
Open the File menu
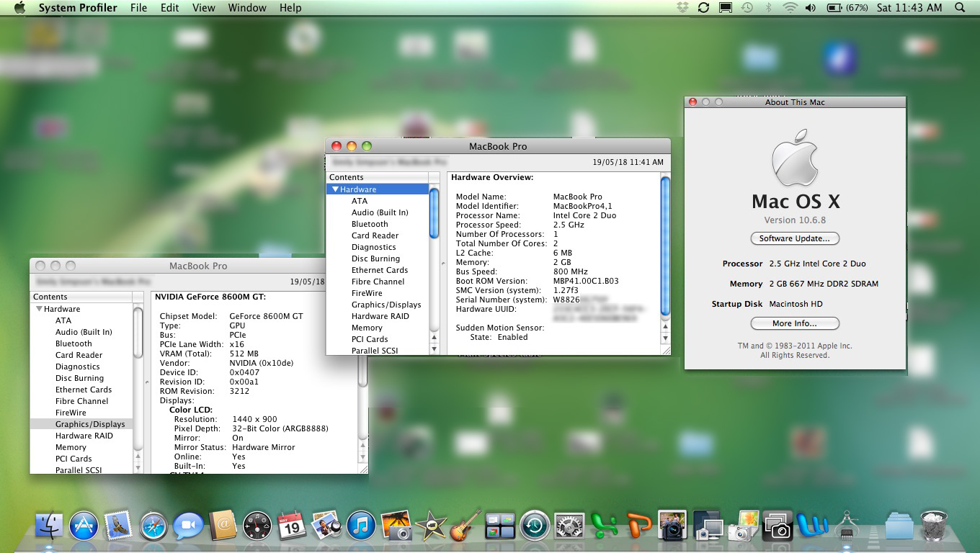(x=138, y=8)
